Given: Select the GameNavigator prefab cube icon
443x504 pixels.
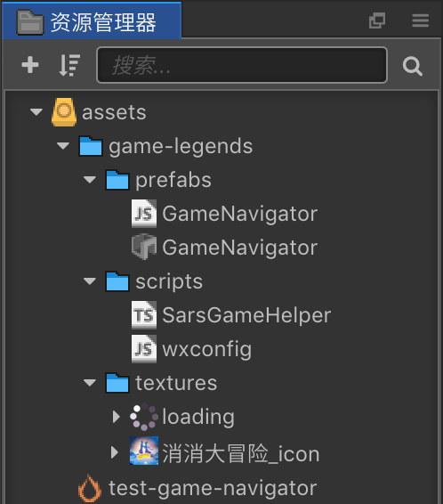Looking at the screenshot, I should 144,247.
